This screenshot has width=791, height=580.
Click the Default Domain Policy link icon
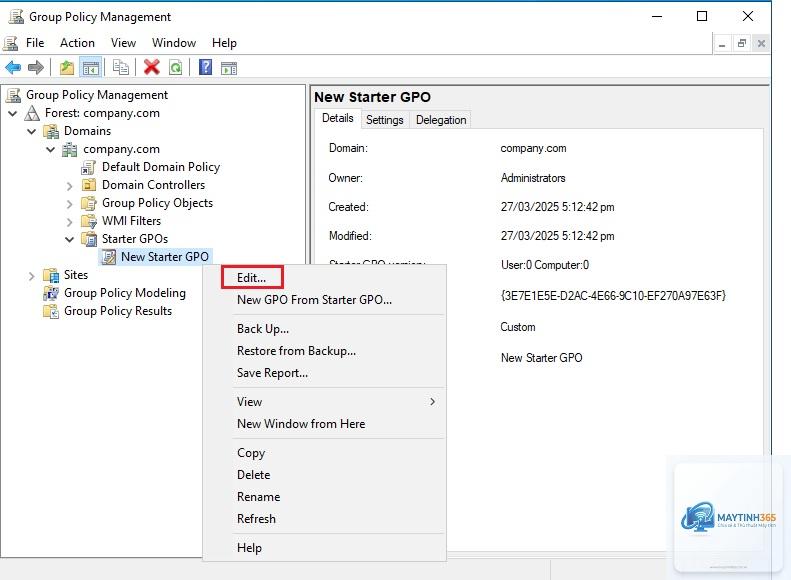point(88,167)
